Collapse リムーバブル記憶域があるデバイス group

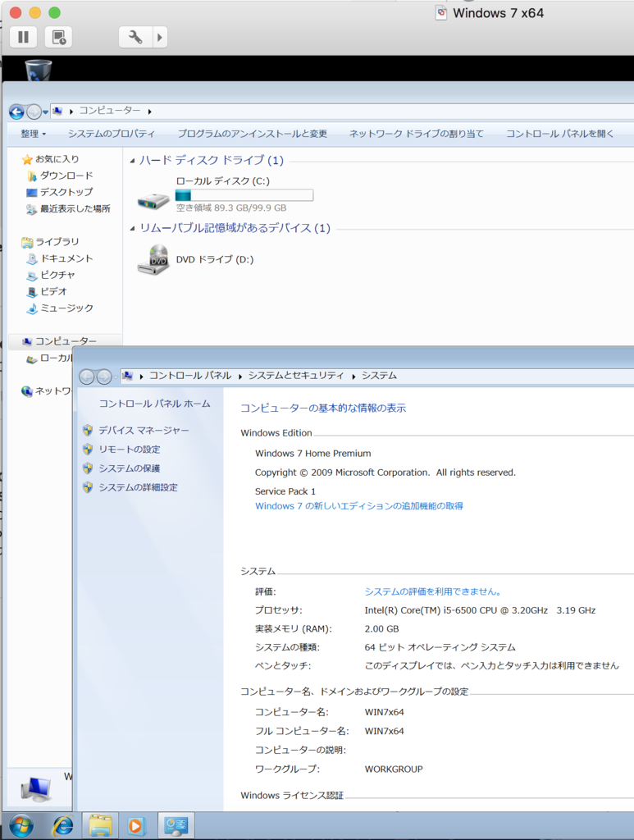tap(132, 228)
